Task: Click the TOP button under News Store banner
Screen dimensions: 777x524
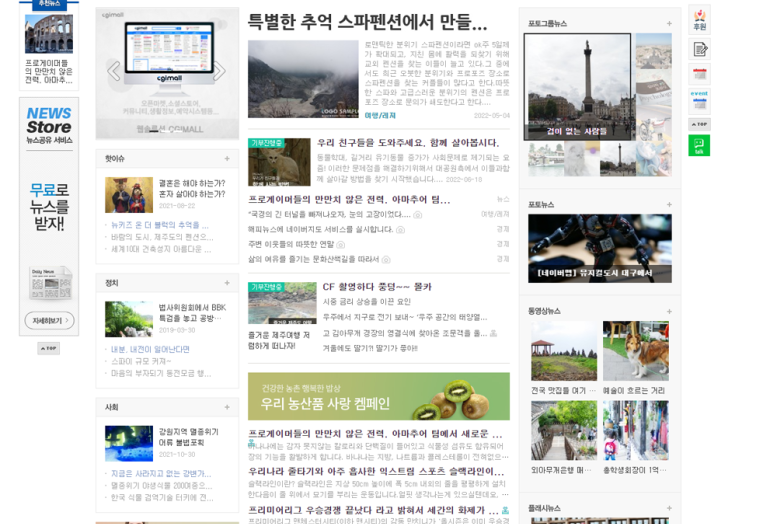Action: coord(48,348)
